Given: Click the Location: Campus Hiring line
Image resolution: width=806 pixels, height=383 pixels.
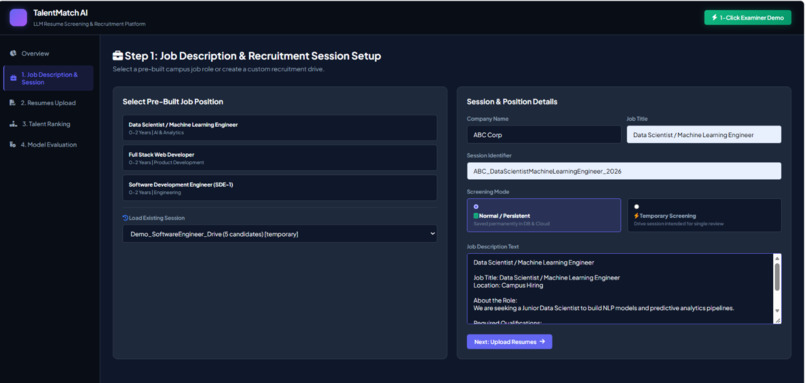Looking at the screenshot, I should click(x=508, y=285).
